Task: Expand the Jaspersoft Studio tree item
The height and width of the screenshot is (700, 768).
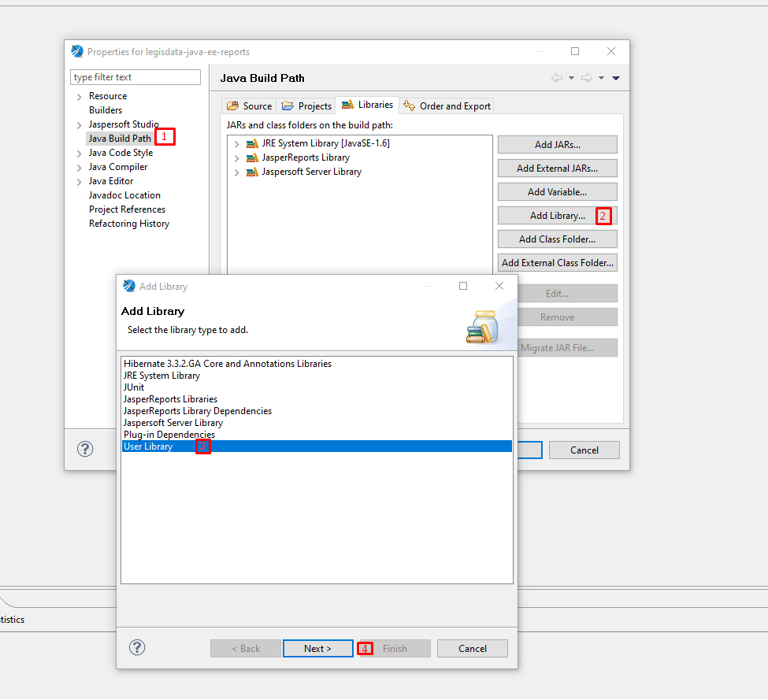Action: click(x=80, y=125)
